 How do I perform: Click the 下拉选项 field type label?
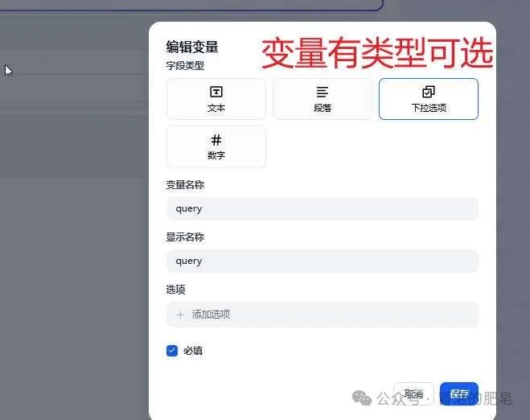(428, 108)
